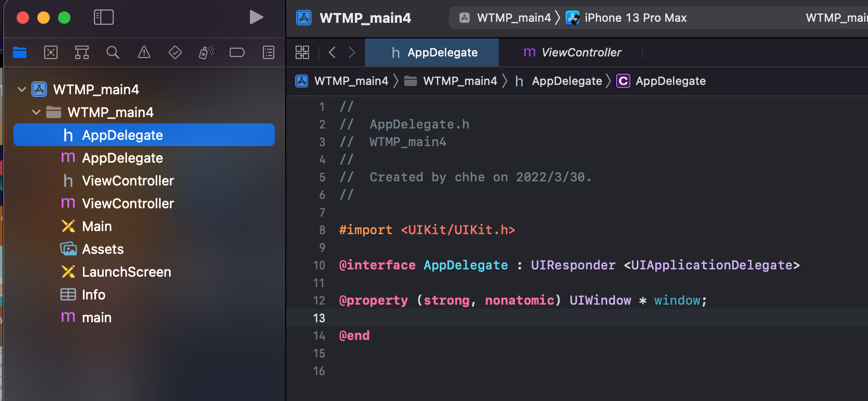
Task: Open the Report navigator
Action: coord(269,52)
